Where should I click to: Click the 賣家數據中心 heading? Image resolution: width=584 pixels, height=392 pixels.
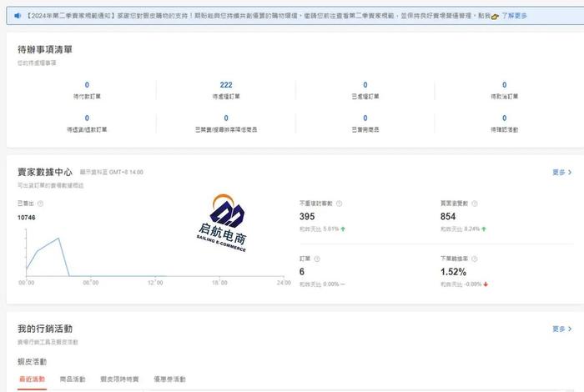pos(45,172)
